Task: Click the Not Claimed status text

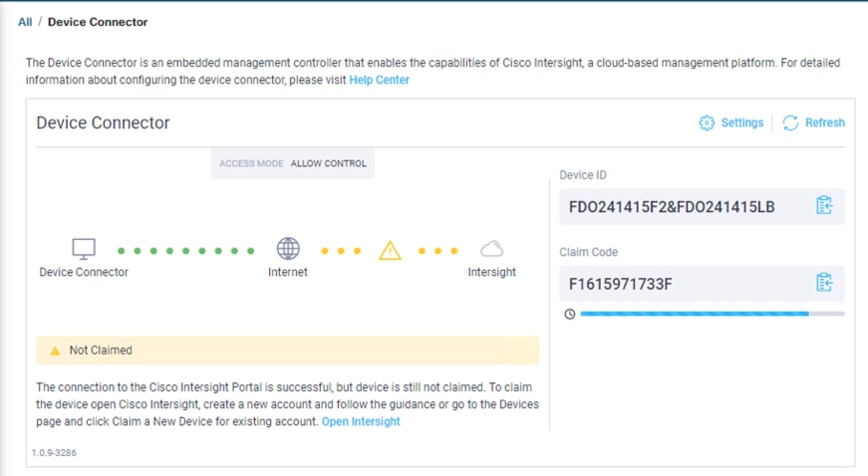Action: [x=101, y=350]
